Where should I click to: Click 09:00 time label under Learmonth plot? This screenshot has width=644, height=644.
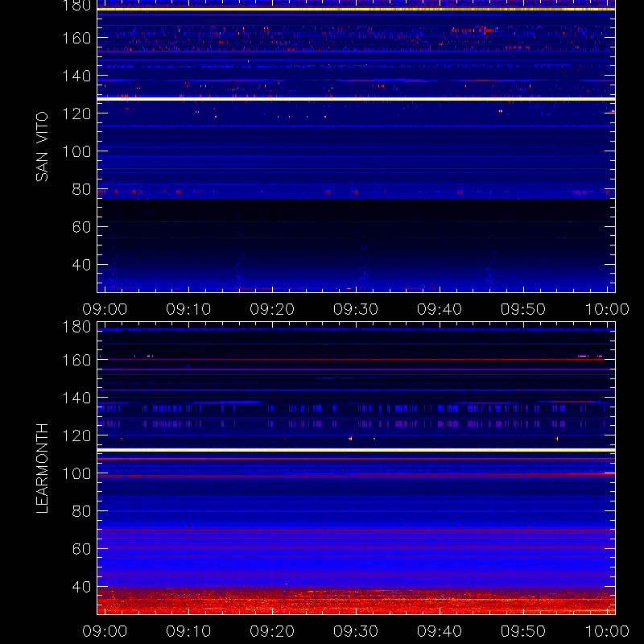[x=105, y=631]
